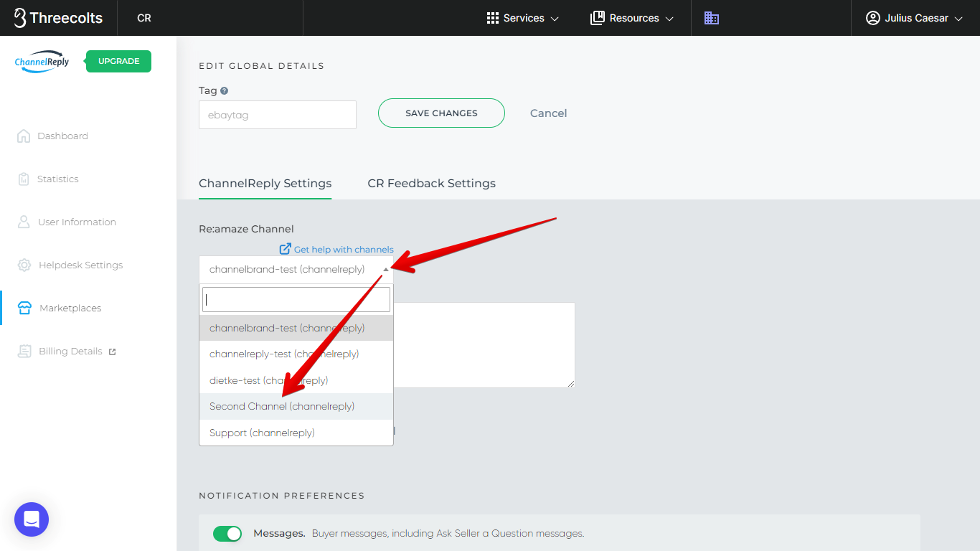980x551 pixels.
Task: Focus the Tag input field
Action: [278, 115]
